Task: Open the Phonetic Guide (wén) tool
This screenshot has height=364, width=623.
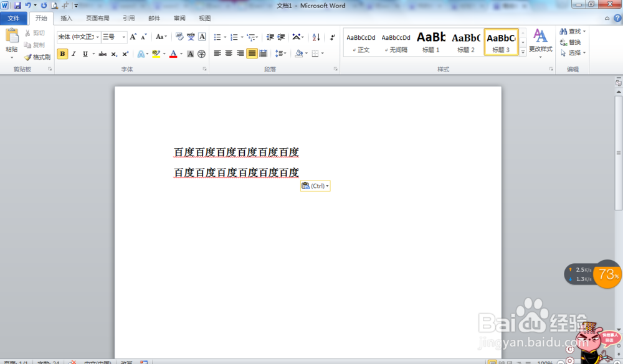Action: pyautogui.click(x=191, y=37)
